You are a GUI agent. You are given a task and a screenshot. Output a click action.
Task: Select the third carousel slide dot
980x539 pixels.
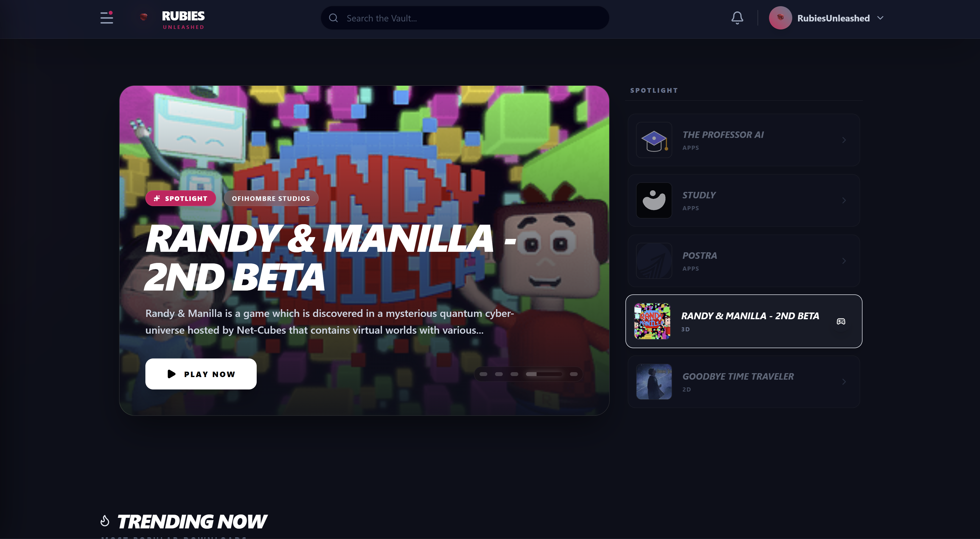514,374
